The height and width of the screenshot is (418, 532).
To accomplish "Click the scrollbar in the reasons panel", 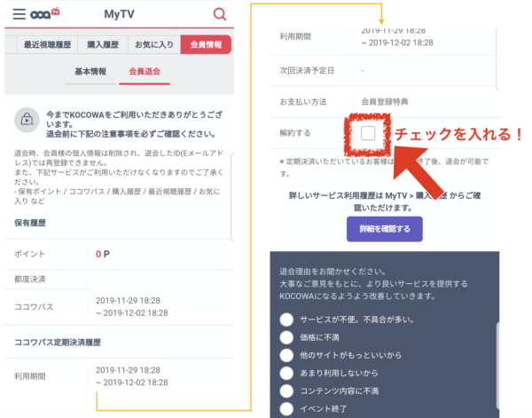I will 497,366.
